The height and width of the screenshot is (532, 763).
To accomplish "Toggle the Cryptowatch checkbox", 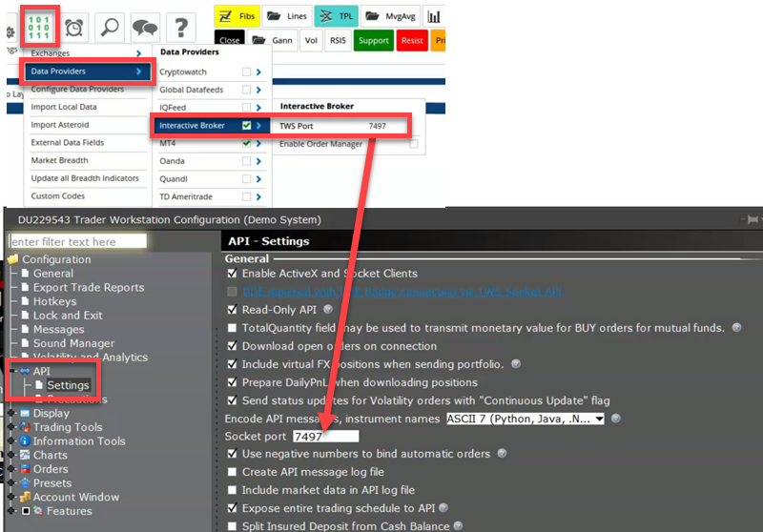I will click(x=247, y=72).
